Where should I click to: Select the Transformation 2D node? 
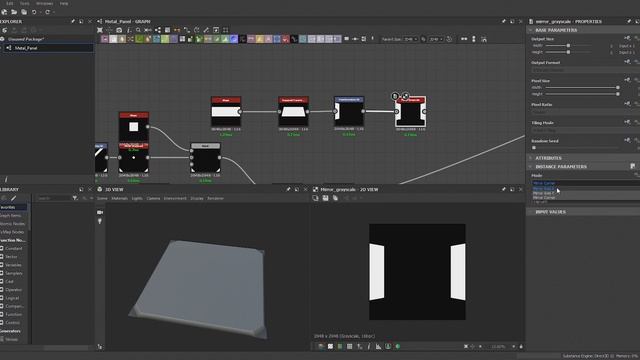[349, 112]
